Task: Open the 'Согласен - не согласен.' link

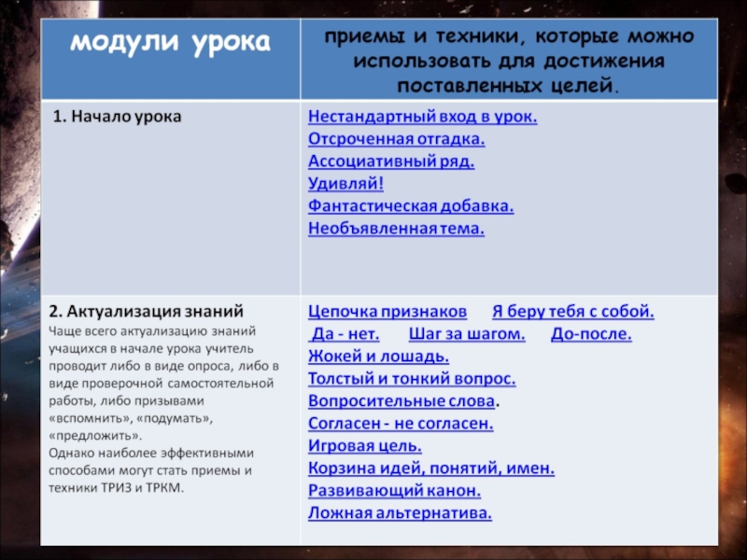Action: [401, 424]
